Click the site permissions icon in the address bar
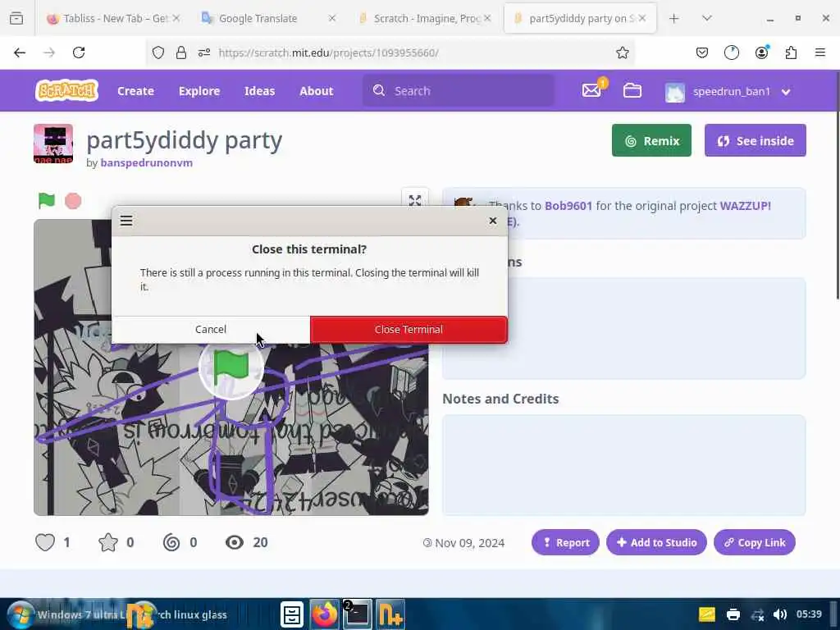The width and height of the screenshot is (840, 630). [x=204, y=52]
